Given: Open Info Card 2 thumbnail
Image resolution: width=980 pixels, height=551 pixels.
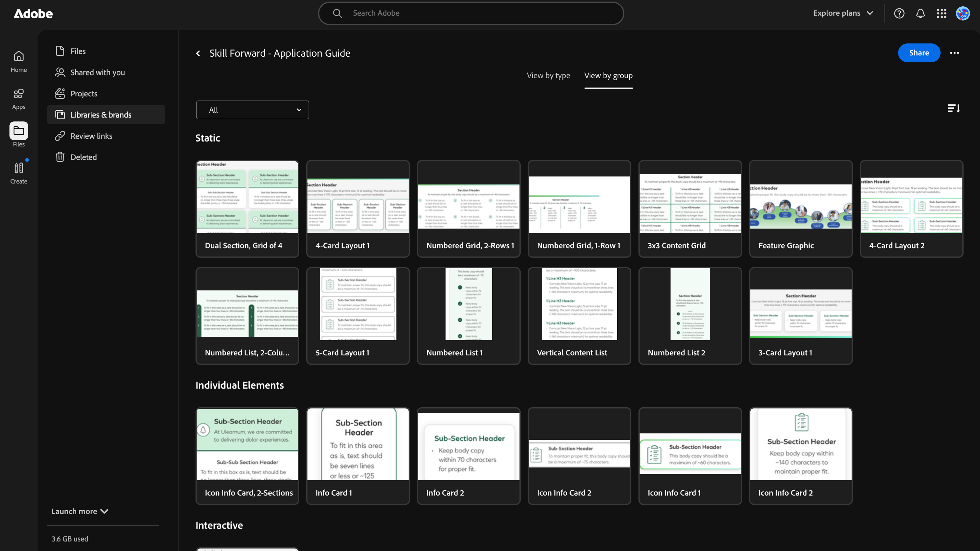Looking at the screenshot, I should (469, 444).
